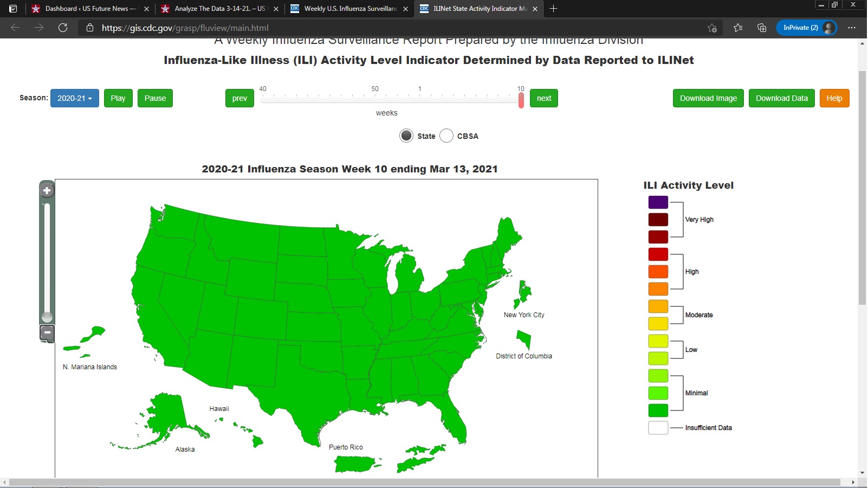Viewport: 868px width, 488px height.
Task: Click the Download Image button
Action: (x=708, y=98)
